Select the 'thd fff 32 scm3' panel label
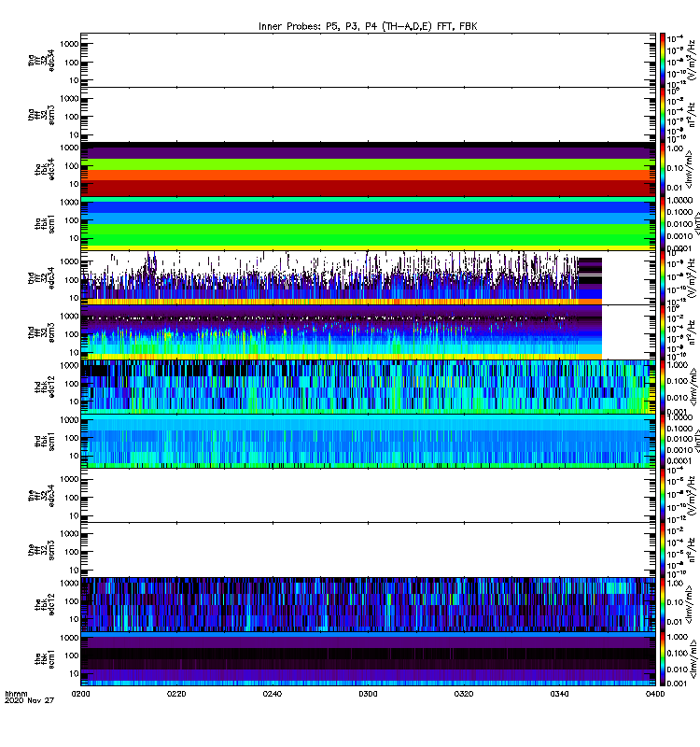 41,332
